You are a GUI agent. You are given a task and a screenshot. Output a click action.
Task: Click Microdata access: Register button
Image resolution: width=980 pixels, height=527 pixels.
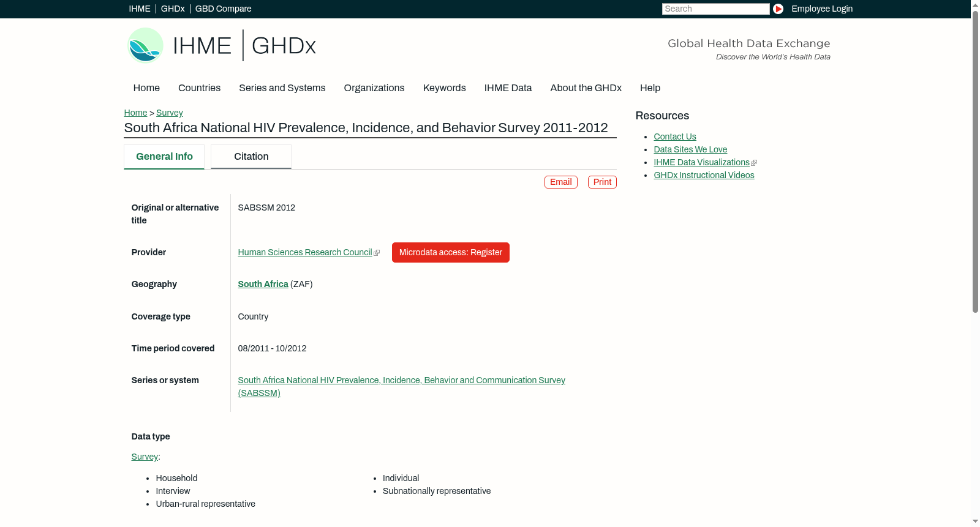451,252
